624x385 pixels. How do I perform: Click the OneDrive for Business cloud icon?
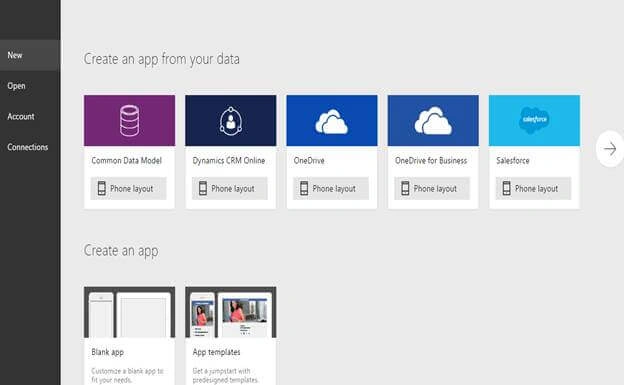coord(433,121)
